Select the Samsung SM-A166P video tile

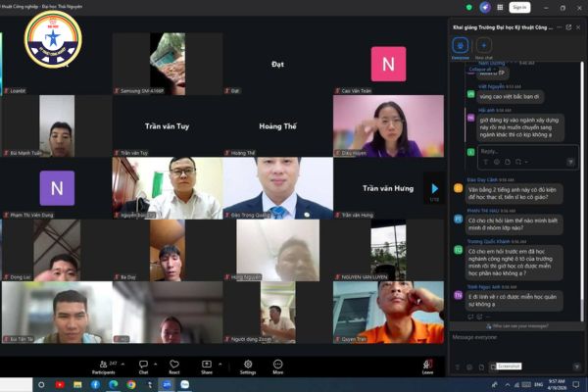click(168, 64)
